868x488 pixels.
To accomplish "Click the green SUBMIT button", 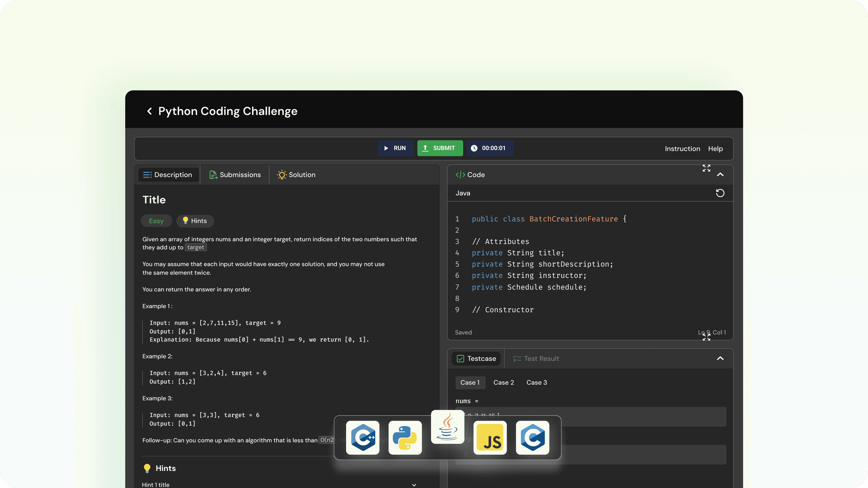I will pos(440,148).
